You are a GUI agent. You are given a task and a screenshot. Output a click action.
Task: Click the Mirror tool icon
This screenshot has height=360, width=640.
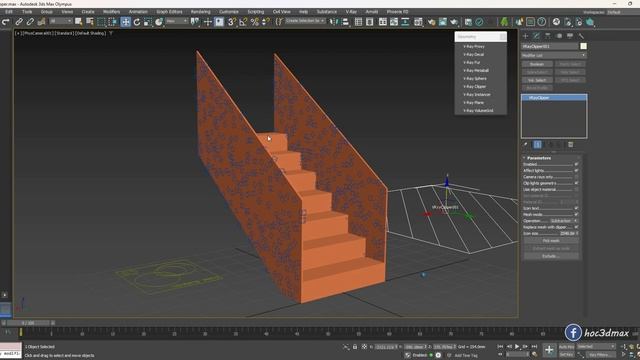click(x=334, y=22)
